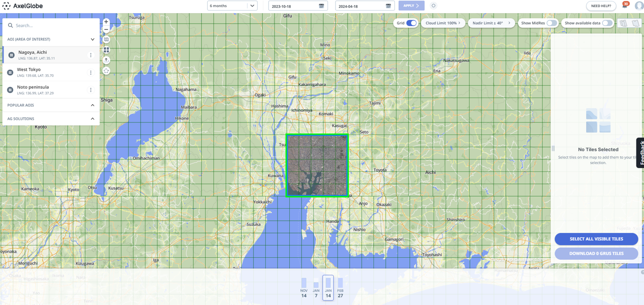644x305 pixels.
Task: Select the West Tokyo AOI entry
Action: coord(51,72)
